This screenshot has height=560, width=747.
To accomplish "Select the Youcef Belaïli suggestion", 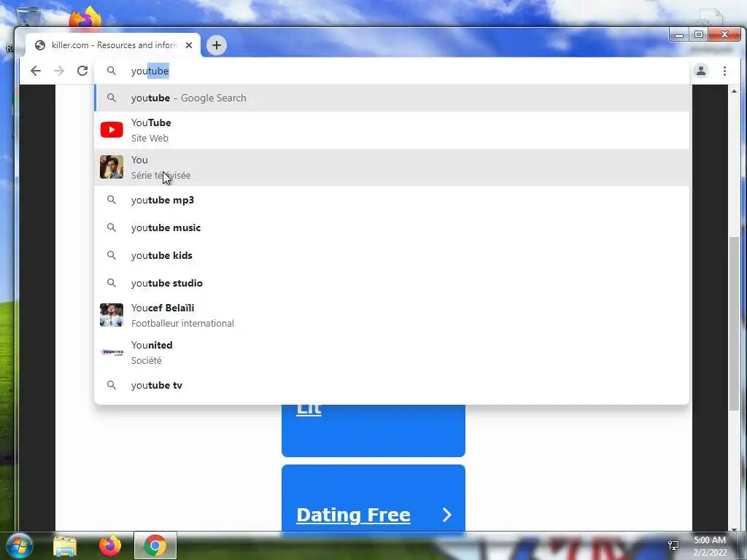I will click(x=392, y=315).
